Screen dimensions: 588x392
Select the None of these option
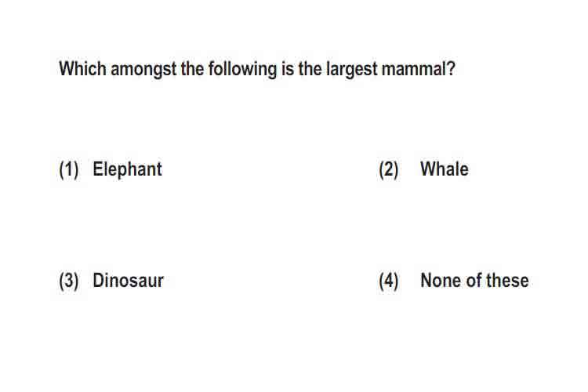(474, 281)
